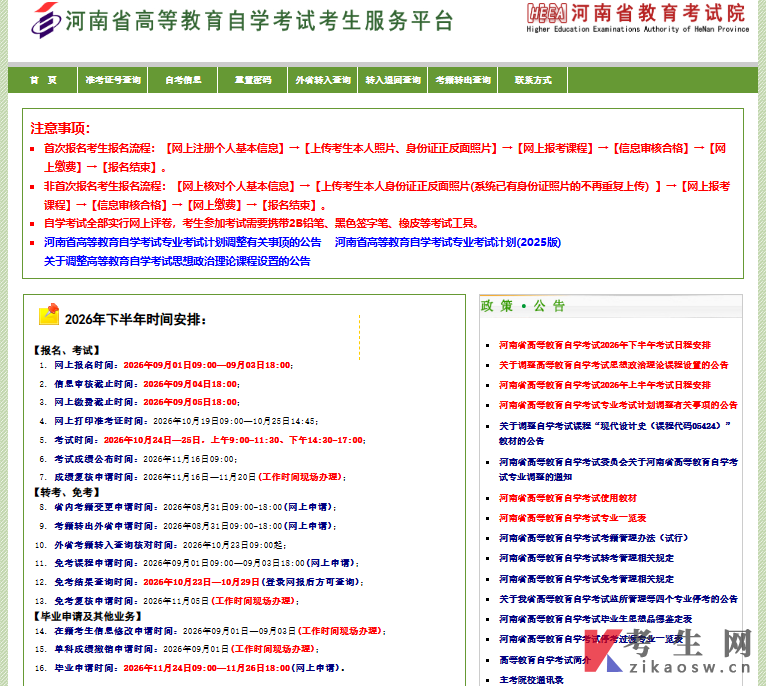This screenshot has width=766, height=686.
Task: Click row 1 网上报名时间 schedule entry
Action: pyautogui.click(x=166, y=365)
